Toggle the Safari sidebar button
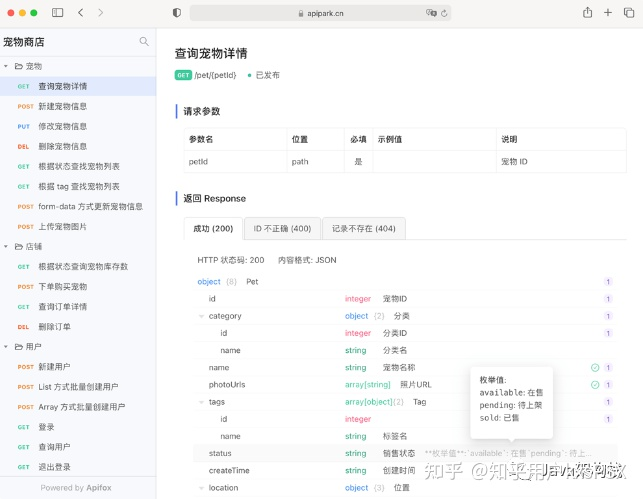This screenshot has height=499, width=643. [x=57, y=13]
